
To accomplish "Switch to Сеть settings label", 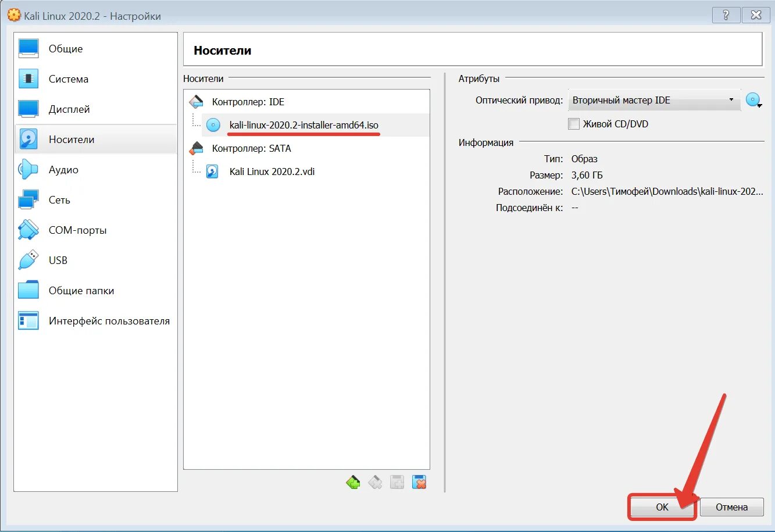I will [x=59, y=200].
